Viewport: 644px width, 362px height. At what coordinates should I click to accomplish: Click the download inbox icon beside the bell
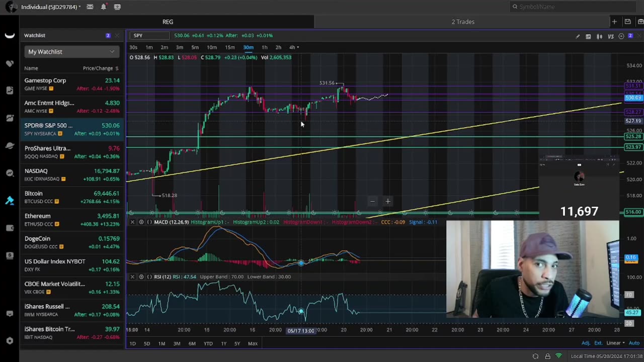(117, 7)
